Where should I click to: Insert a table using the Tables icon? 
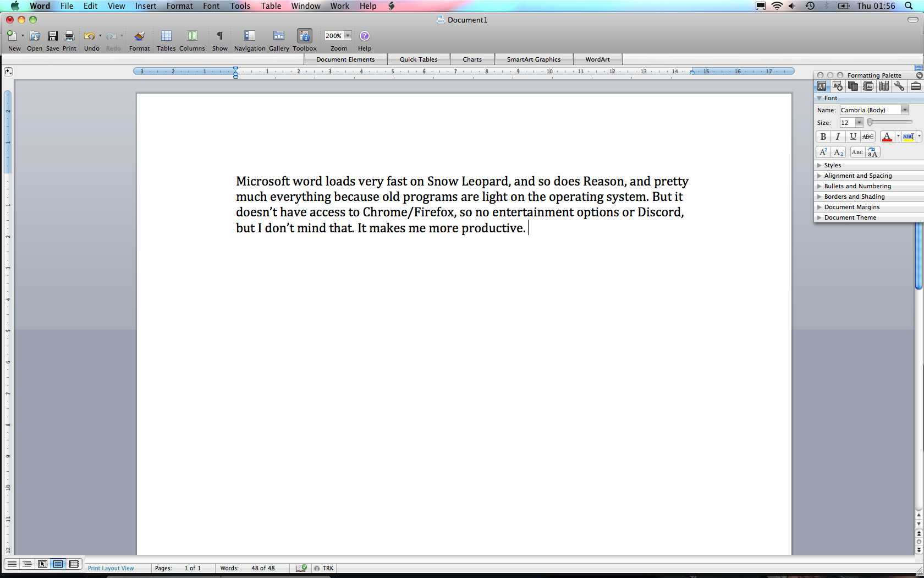(x=166, y=36)
